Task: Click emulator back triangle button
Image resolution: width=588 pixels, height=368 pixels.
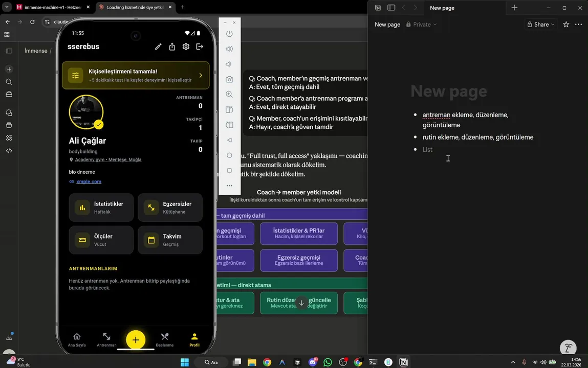Action: coord(229,140)
